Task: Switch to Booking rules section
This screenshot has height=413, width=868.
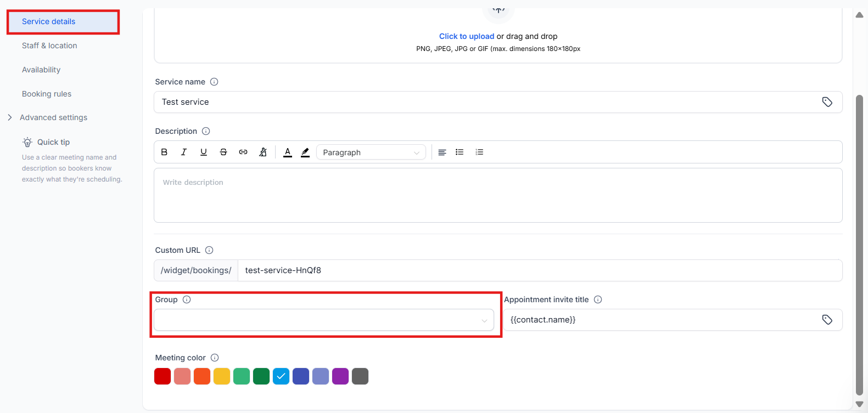Action: (47, 94)
